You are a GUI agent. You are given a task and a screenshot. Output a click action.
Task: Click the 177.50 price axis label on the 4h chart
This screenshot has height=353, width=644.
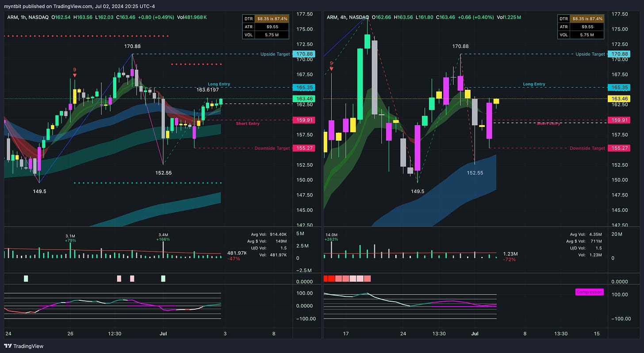619,14
